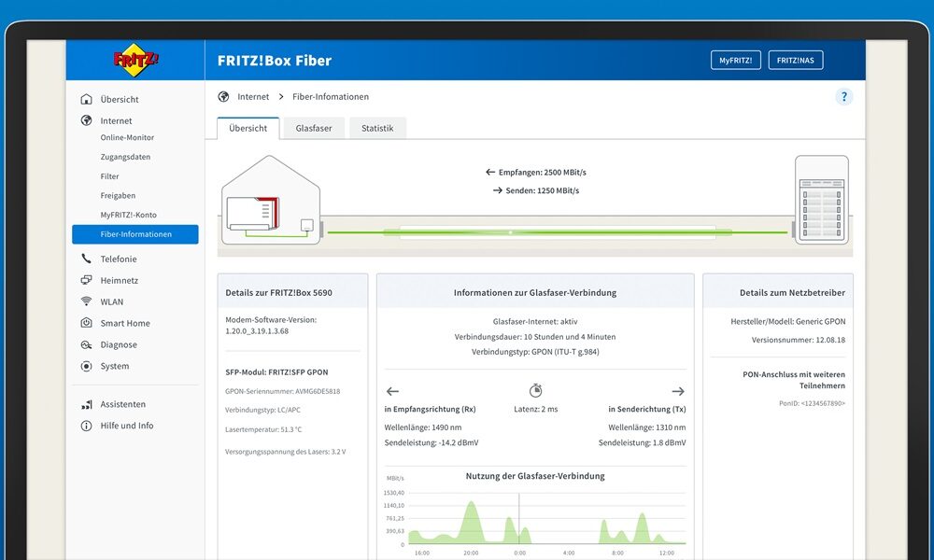Click the System gear icon in sidebar
Screen dimensions: 934x560
[87, 367]
